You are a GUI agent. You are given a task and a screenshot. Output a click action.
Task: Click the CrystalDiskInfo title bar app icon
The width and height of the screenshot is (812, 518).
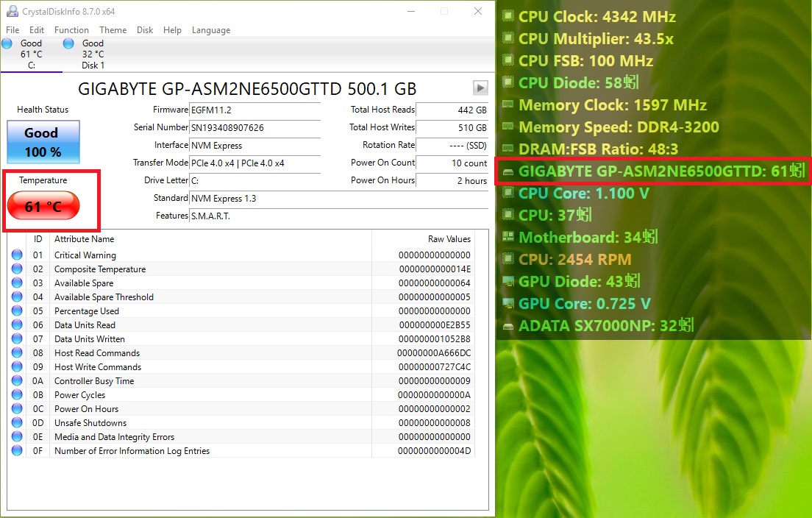[13, 11]
